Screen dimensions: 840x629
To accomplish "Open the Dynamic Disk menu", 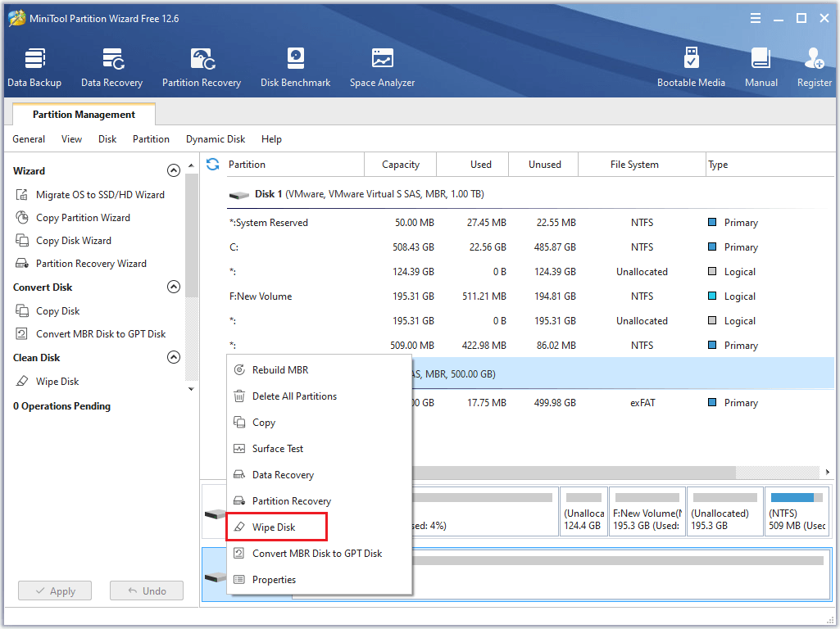I will (x=216, y=139).
